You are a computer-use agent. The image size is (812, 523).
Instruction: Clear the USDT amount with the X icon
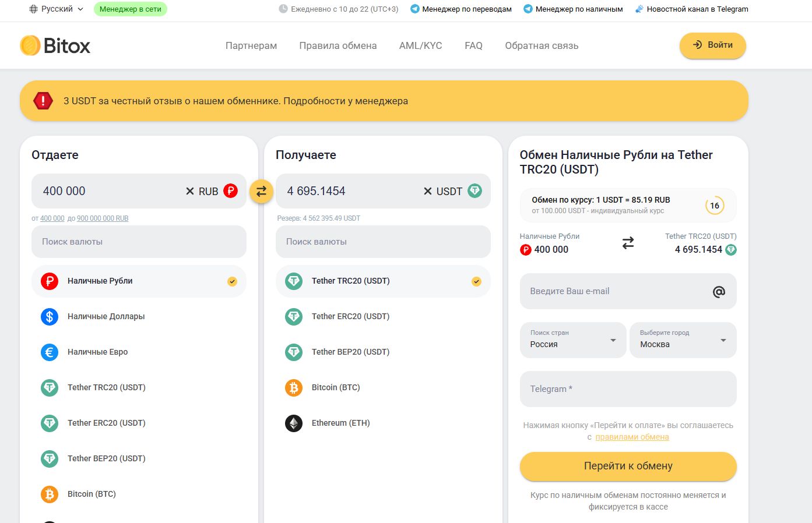click(428, 191)
